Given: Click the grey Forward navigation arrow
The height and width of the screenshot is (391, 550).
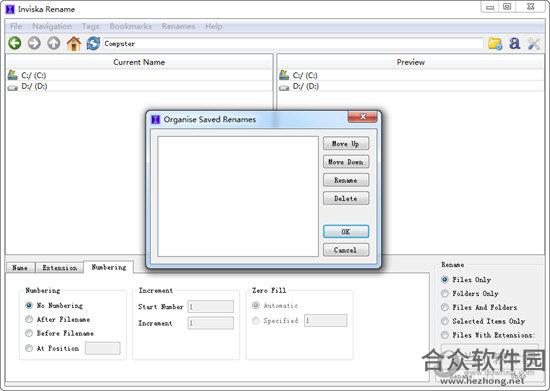Looking at the screenshot, I should click(34, 43).
